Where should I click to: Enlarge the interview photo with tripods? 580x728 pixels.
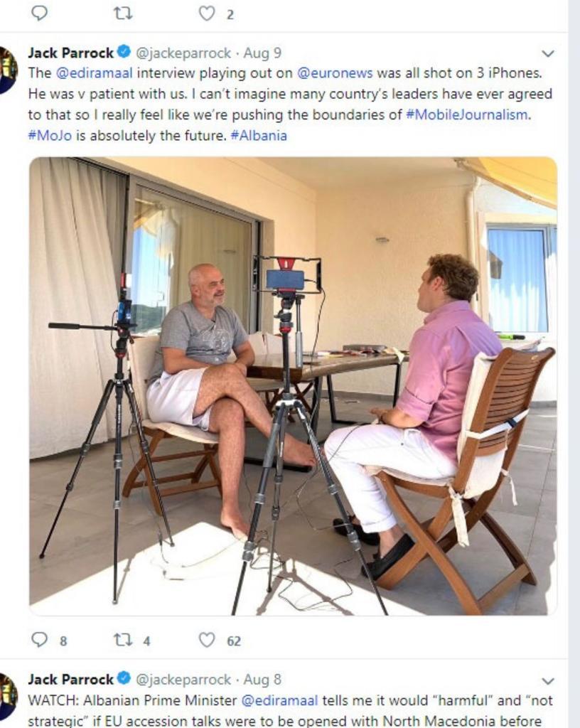293,386
